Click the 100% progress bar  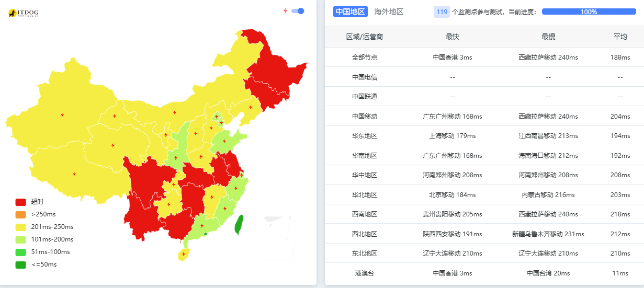(589, 11)
